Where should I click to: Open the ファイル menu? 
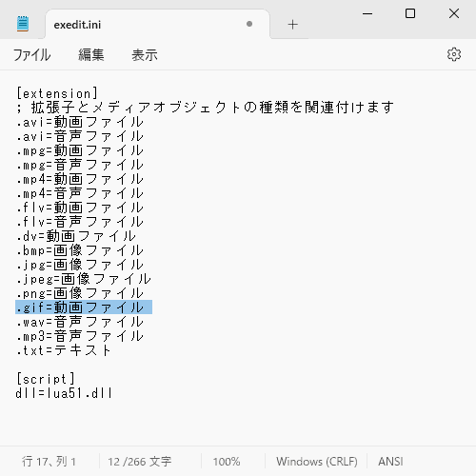(x=31, y=55)
